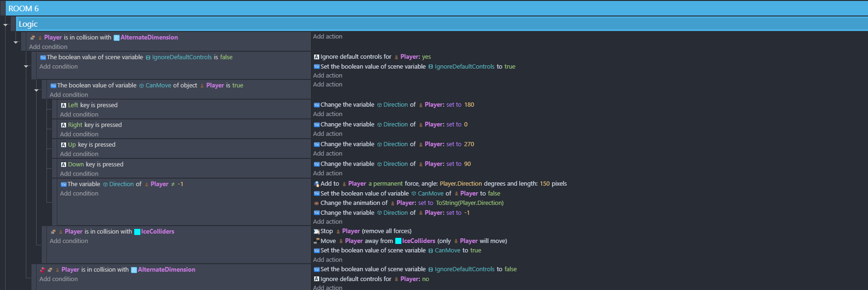The width and height of the screenshot is (868, 290).
Task: Click icon of Set CanMove of Player false action
Action: tap(316, 194)
